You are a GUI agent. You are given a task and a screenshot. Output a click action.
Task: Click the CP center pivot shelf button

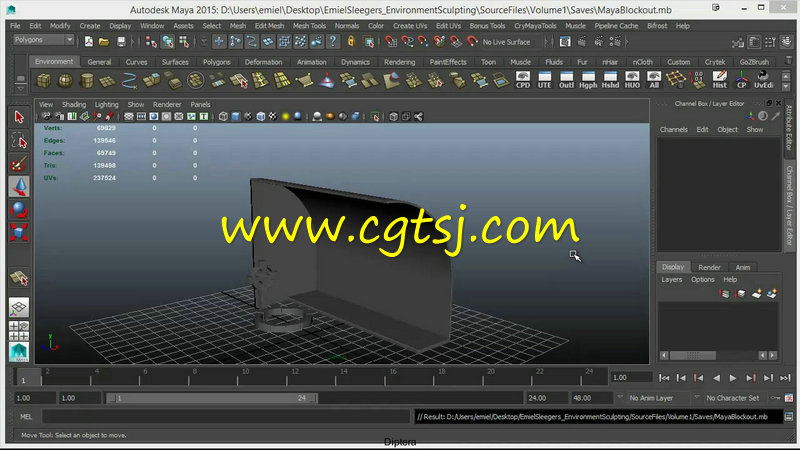click(x=741, y=80)
